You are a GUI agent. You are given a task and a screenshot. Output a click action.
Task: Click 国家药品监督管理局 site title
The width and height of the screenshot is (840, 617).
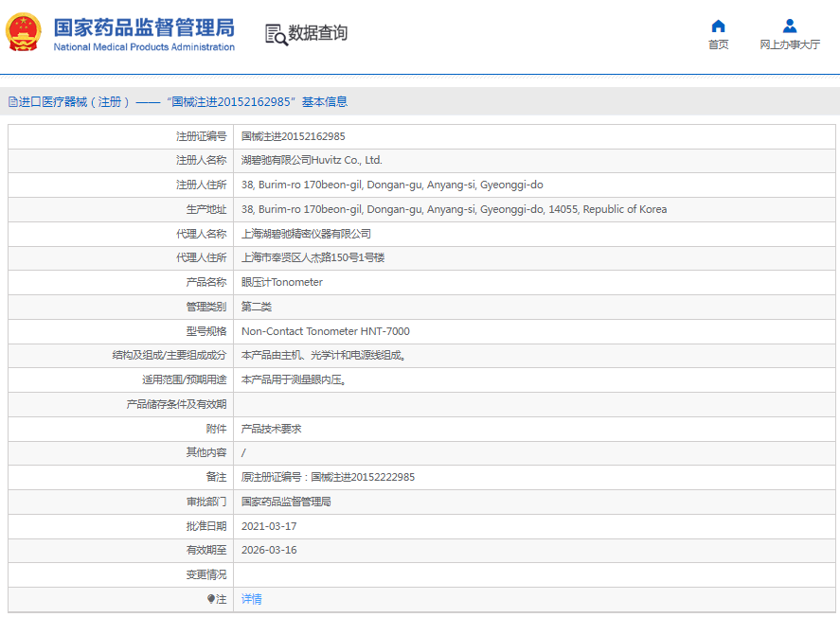(x=144, y=27)
